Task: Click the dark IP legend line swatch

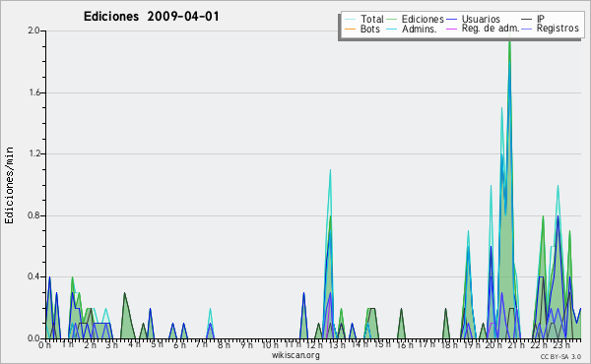Action: pyautogui.click(x=527, y=20)
